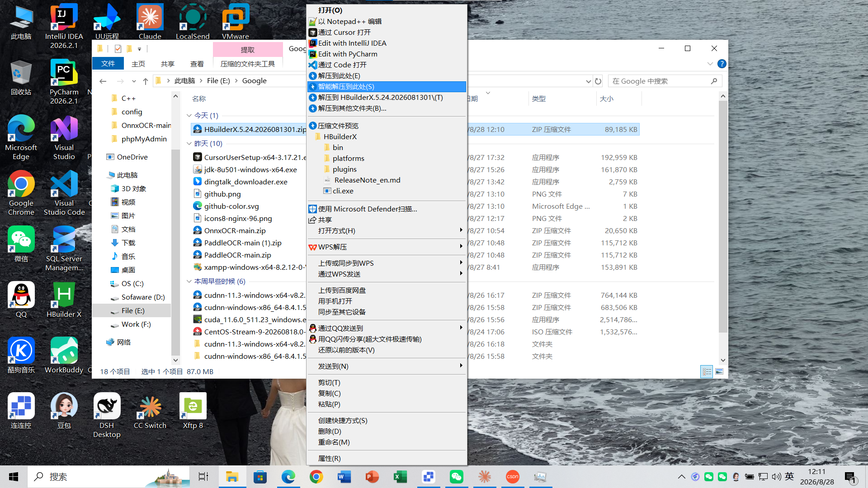Expand the 发送到(N) submenu
This screenshot has height=488, width=868.
387,366
